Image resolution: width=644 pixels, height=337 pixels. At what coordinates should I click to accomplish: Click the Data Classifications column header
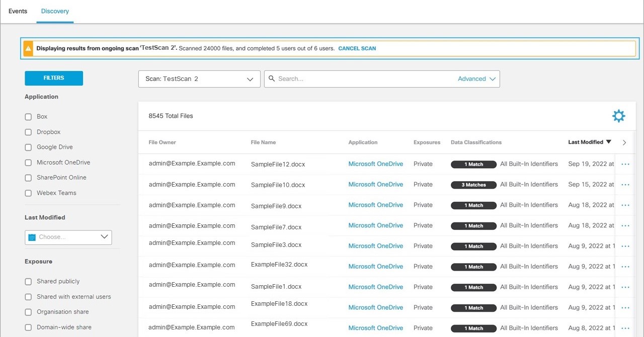coord(476,142)
